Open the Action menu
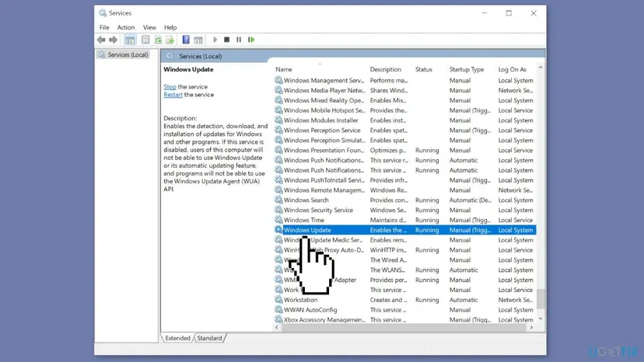644x362 pixels. click(x=126, y=27)
